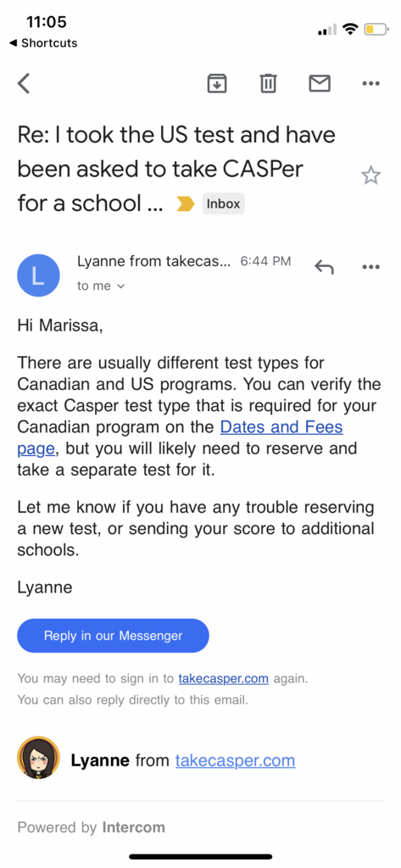
Task: Delete the email using the trash icon
Action: click(x=268, y=84)
